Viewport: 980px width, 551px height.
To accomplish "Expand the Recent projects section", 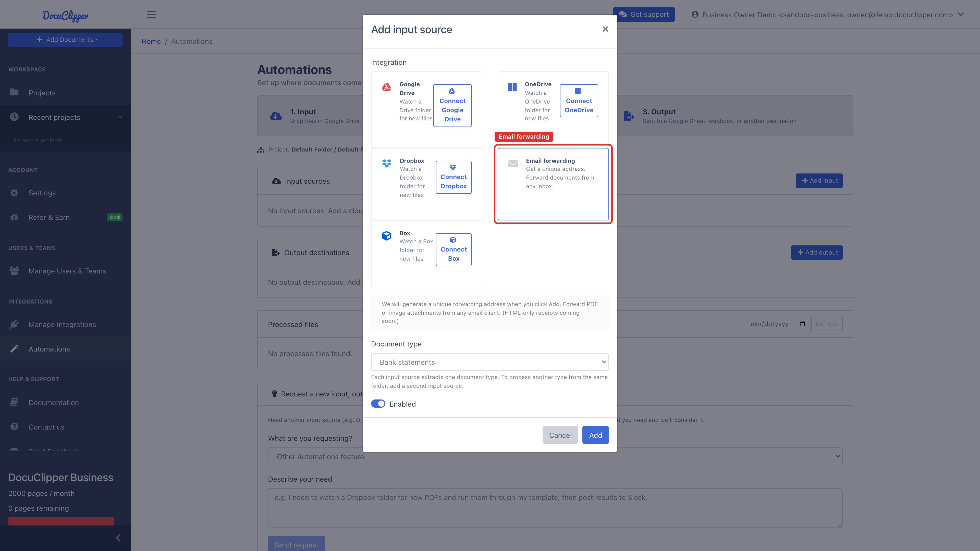I will (x=65, y=117).
